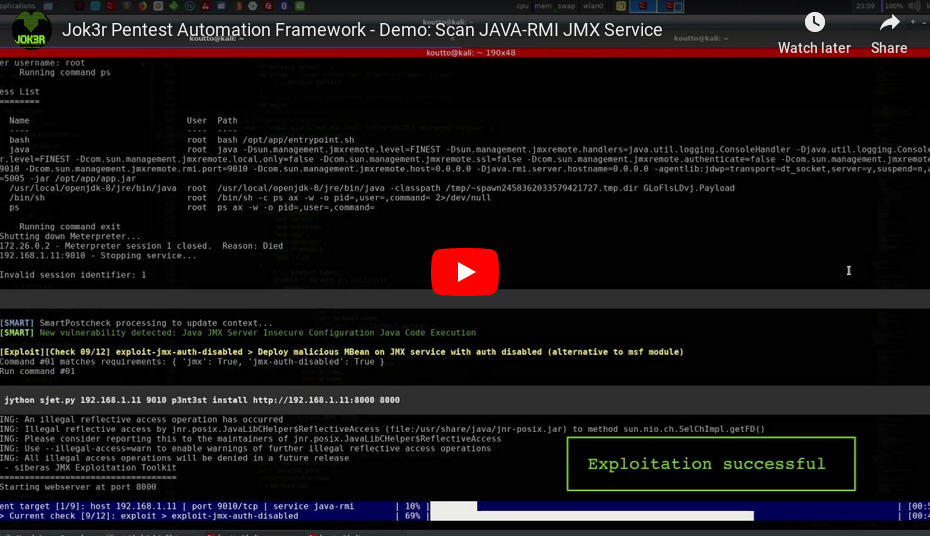Click the 'Starting webserver at port 8000' line
This screenshot has width=930, height=536.
coord(78,487)
